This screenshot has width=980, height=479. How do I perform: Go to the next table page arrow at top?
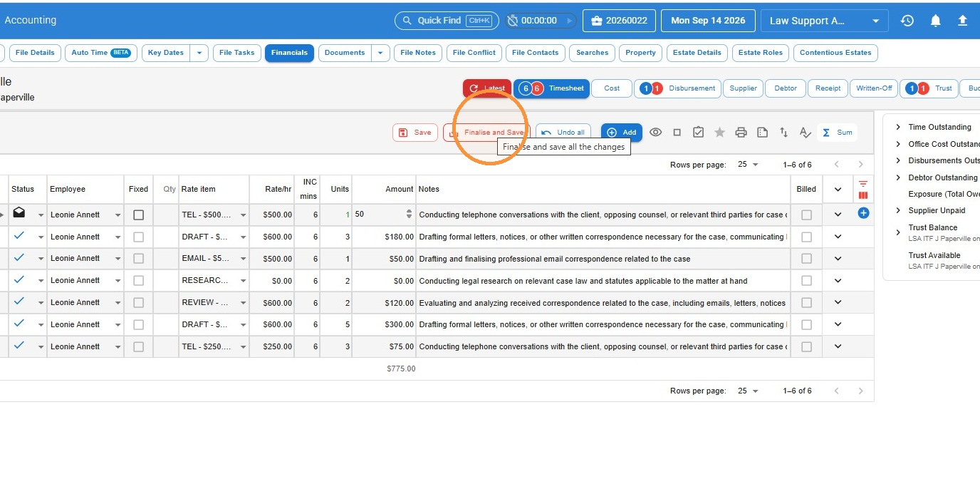pyautogui.click(x=861, y=165)
